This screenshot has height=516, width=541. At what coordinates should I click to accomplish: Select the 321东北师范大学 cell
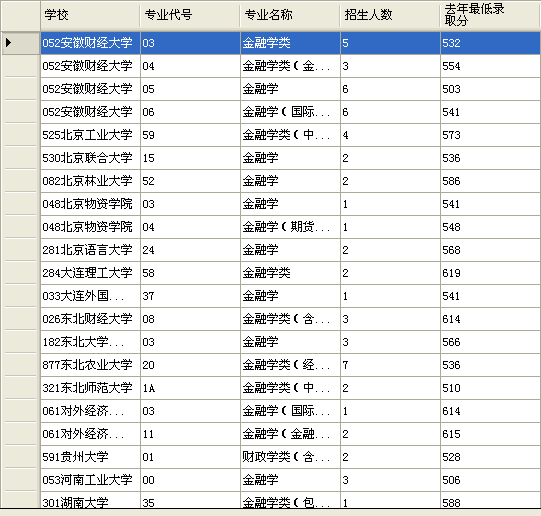click(x=90, y=388)
